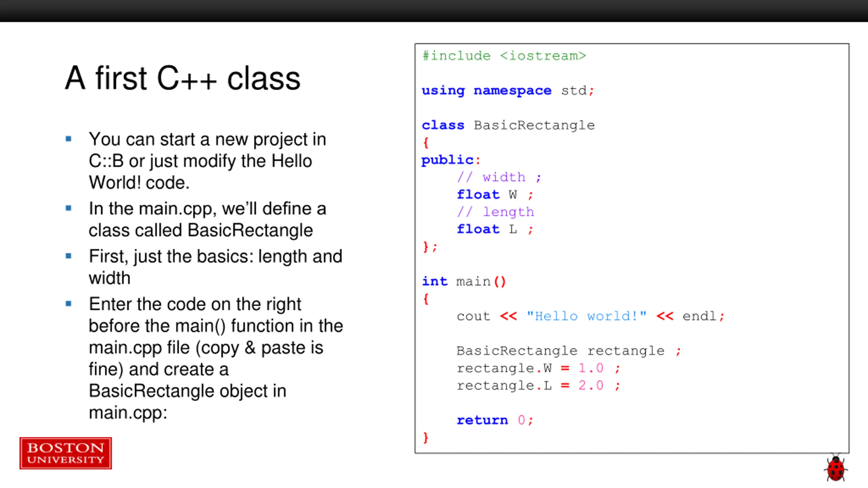Click the bullet 'You can start a new project'
The height and width of the screenshot is (488, 868).
coord(207,161)
